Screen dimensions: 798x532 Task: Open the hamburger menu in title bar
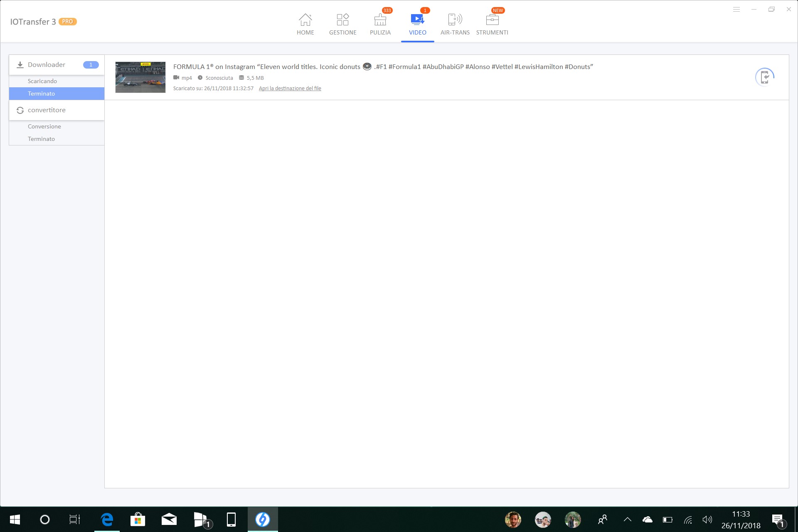point(736,9)
